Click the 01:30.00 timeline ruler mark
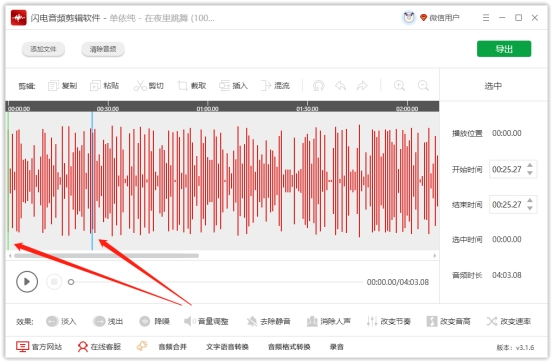Image resolution: width=553 pixels, height=364 pixels. pyautogui.click(x=307, y=109)
